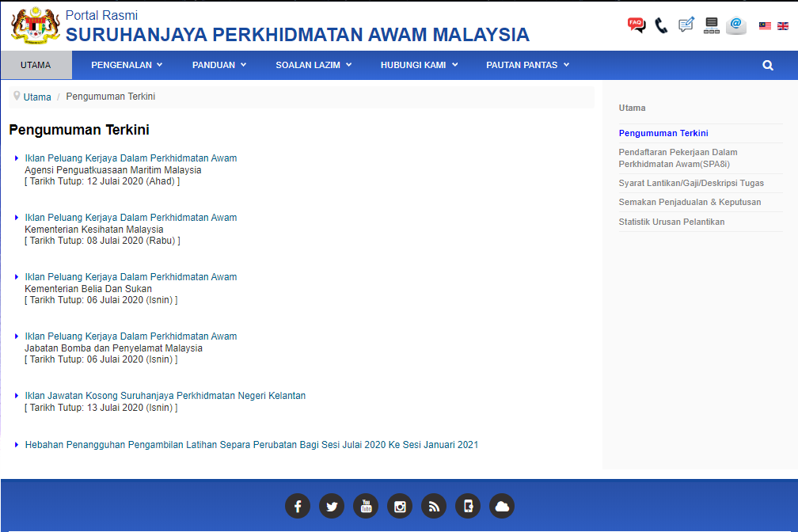Click the Tarikh Tutup 12 Julai 2020 text
798x532 pixels.
[x=102, y=181]
